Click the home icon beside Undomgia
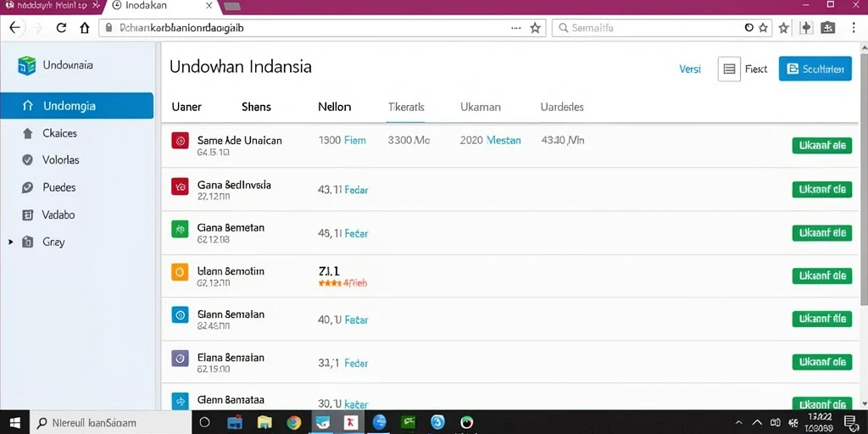Viewport: 868px width, 434px height. coord(28,106)
